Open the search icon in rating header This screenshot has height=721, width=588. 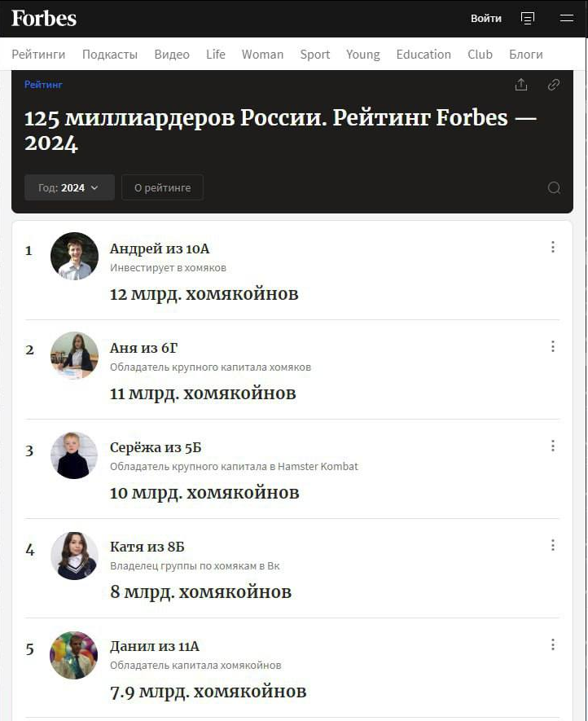pyautogui.click(x=554, y=187)
